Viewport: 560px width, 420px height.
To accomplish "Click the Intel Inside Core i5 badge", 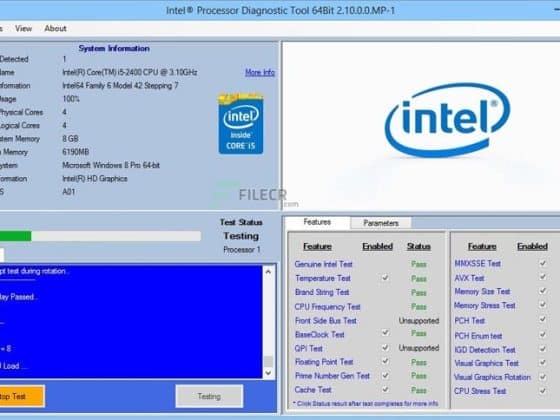I will (x=241, y=124).
